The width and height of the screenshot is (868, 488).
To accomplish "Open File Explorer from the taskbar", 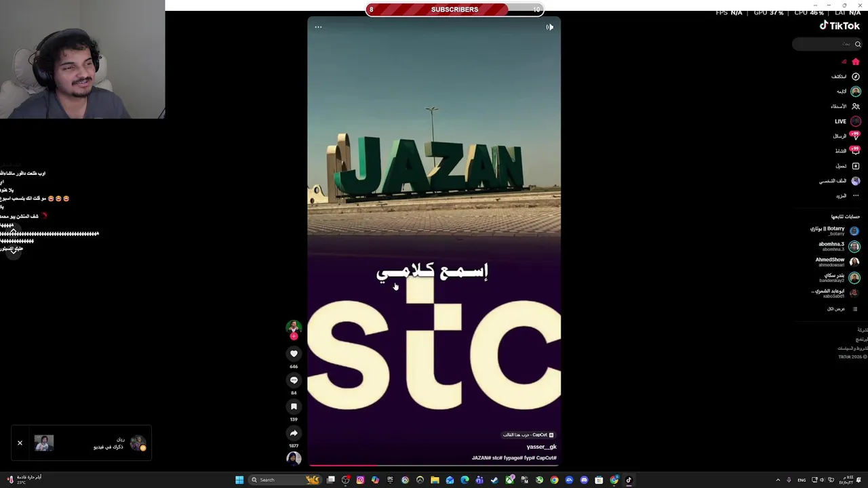I will [x=435, y=480].
